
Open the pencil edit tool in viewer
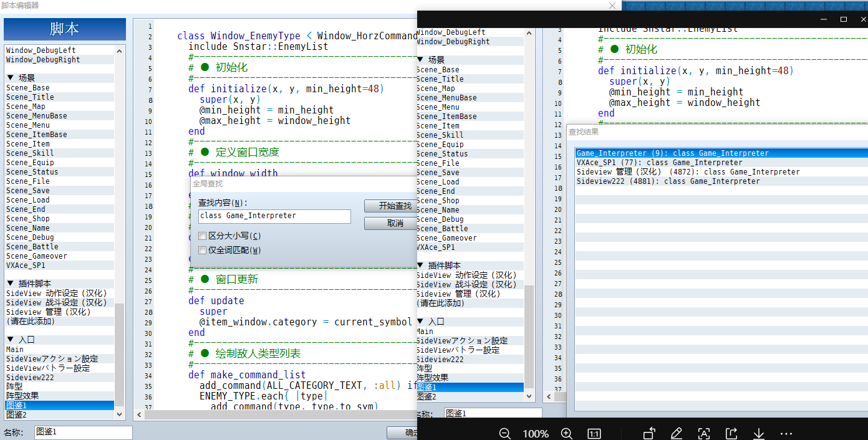coord(677,434)
